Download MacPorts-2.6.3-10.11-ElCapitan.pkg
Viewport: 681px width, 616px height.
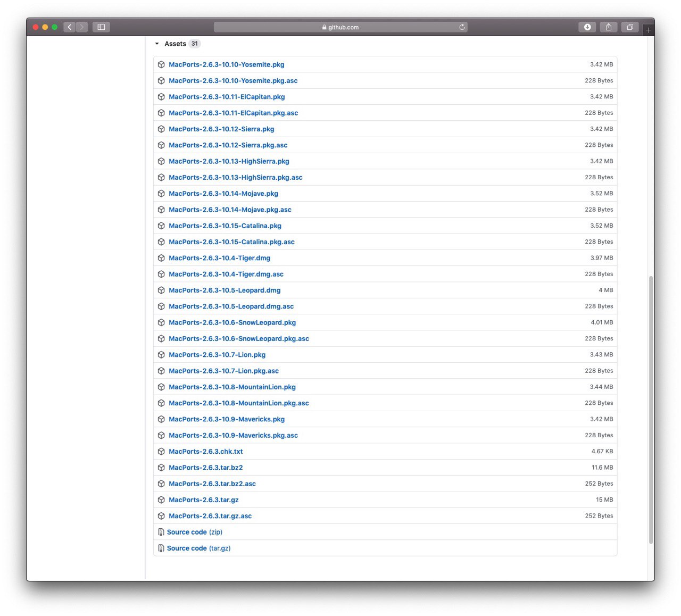click(227, 97)
